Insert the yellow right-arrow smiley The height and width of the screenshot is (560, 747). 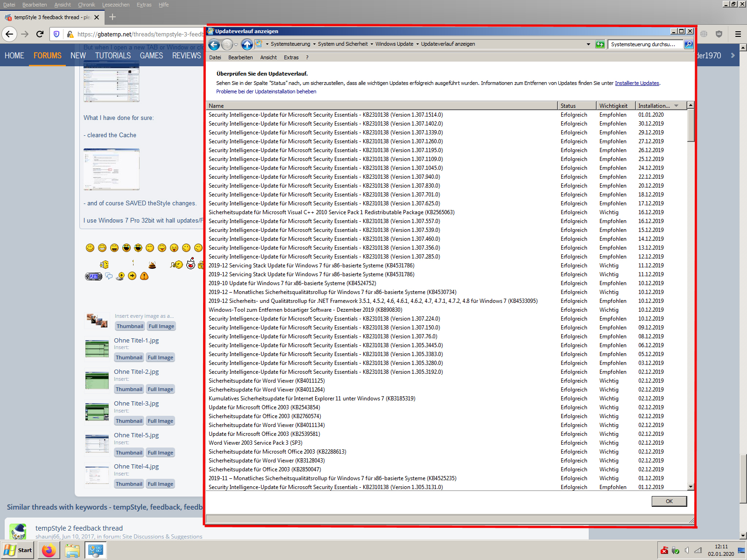coord(132,276)
